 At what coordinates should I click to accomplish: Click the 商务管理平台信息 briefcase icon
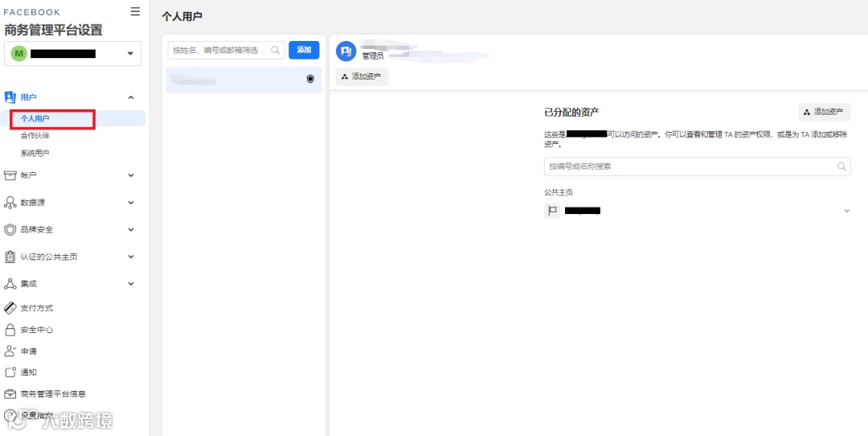10,394
